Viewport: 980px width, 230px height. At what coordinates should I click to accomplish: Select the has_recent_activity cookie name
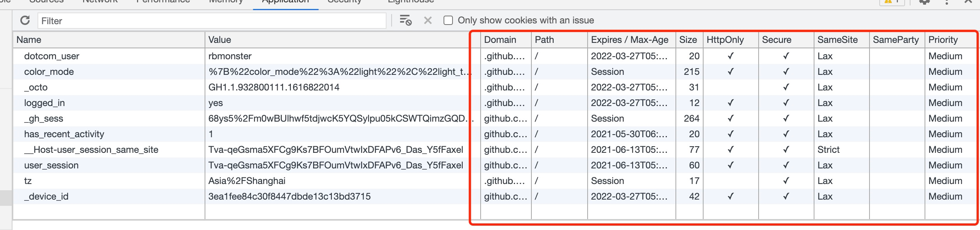pos(64,134)
